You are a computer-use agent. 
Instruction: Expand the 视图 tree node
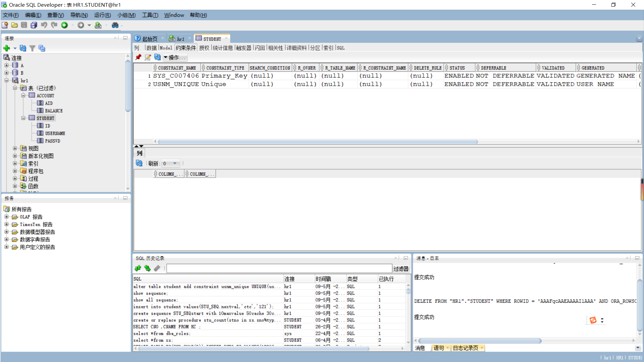(x=15, y=148)
